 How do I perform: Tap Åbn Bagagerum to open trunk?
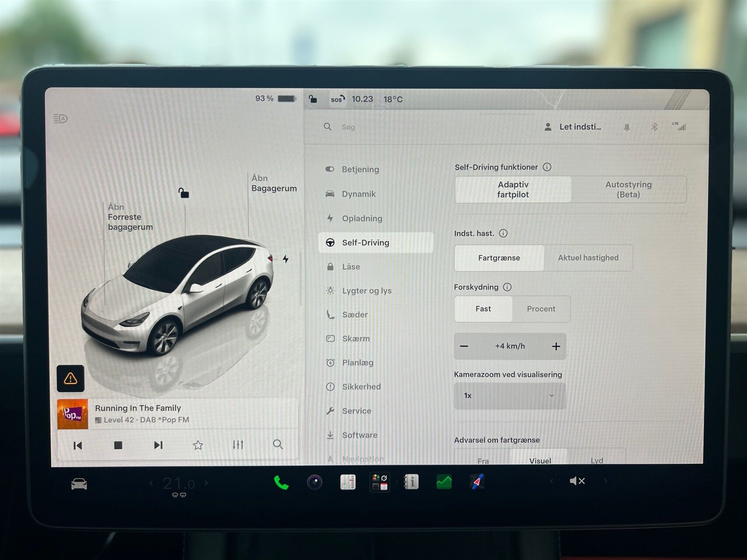[274, 183]
